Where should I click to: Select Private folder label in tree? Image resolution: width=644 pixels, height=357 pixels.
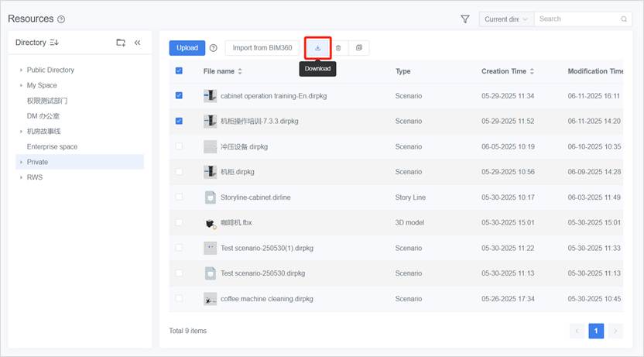coord(37,163)
